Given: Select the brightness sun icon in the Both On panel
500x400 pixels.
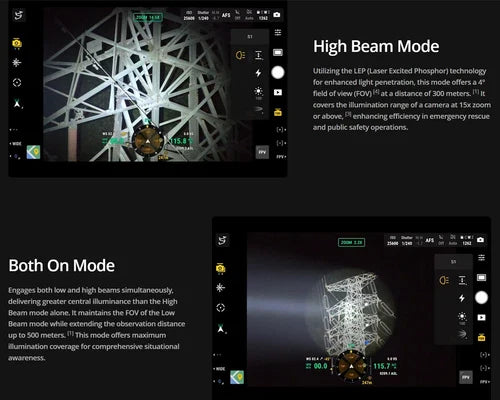Looking at the screenshot, I should click(x=462, y=316).
